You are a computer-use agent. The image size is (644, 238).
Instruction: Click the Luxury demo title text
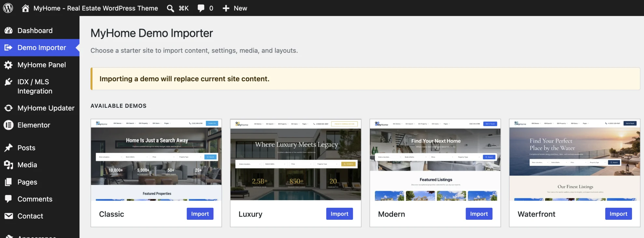tap(250, 214)
